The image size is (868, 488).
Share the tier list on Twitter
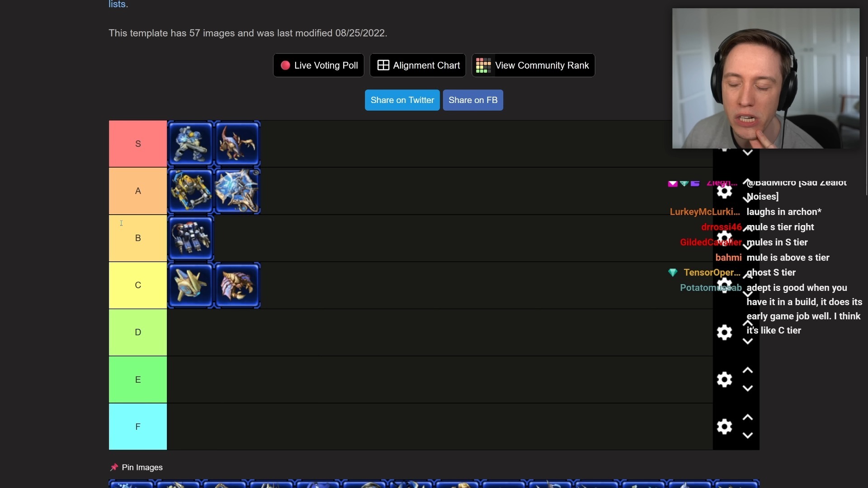(x=402, y=100)
